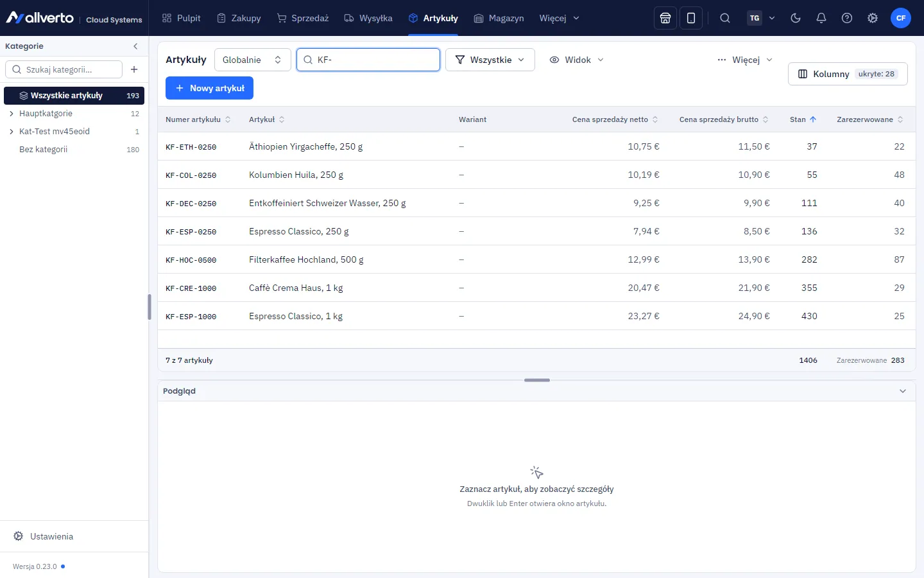Click the preview panel resize handle
The image size is (924, 578).
537,380
